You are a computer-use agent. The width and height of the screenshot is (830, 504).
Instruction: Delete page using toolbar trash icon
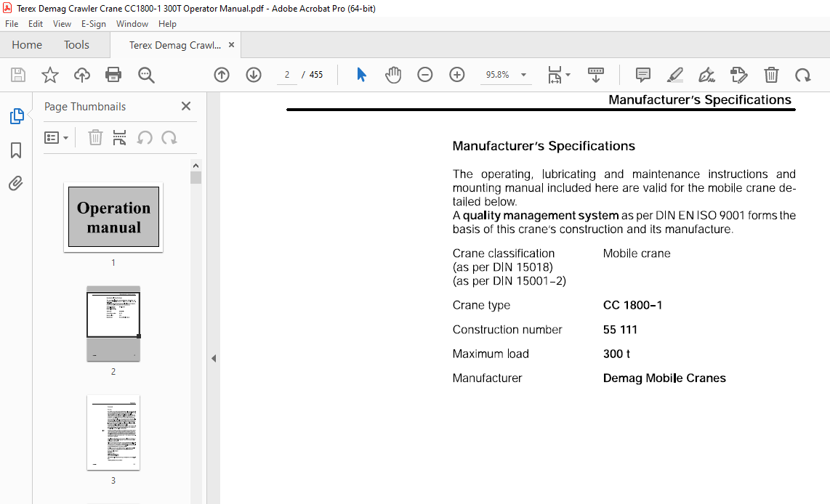pos(771,75)
